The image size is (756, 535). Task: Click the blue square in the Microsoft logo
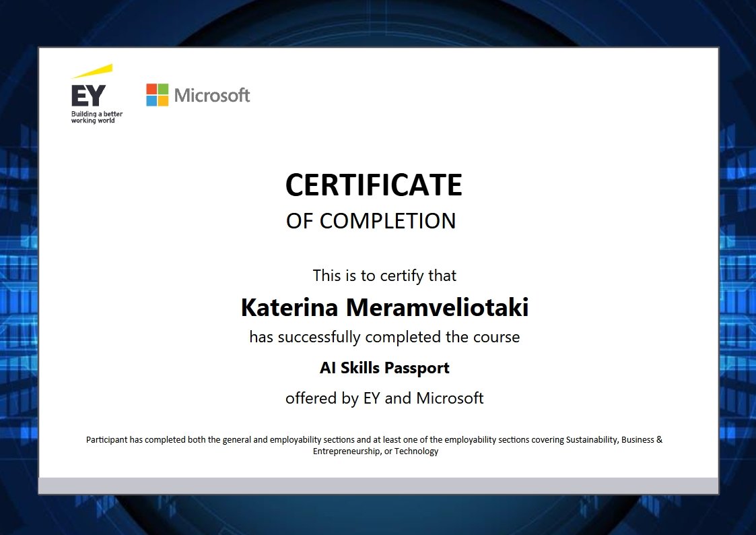coord(151,100)
